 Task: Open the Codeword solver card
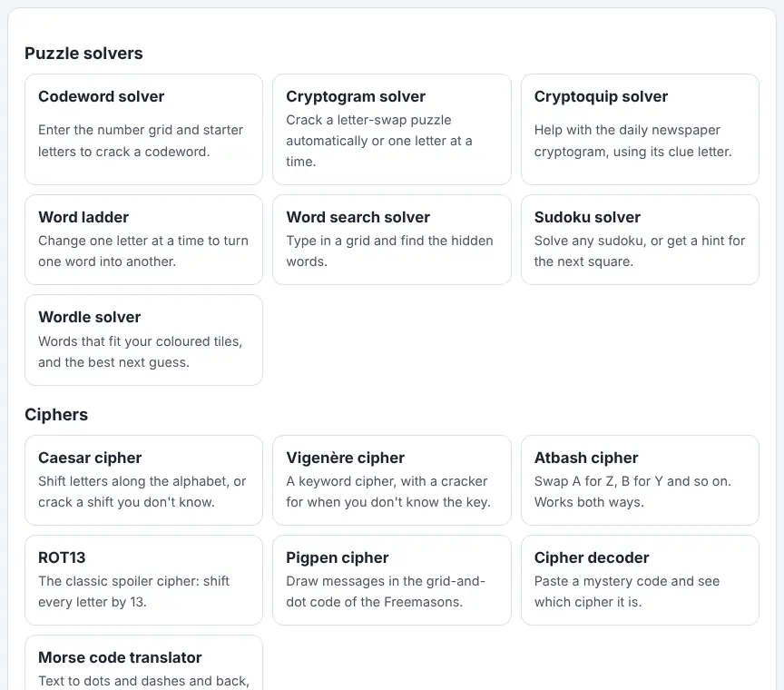click(x=143, y=130)
